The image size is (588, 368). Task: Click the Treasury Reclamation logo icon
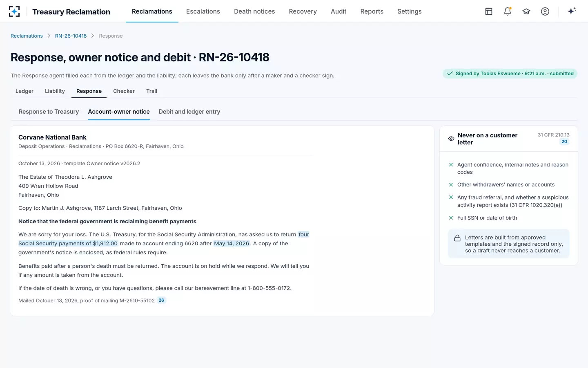point(14,11)
